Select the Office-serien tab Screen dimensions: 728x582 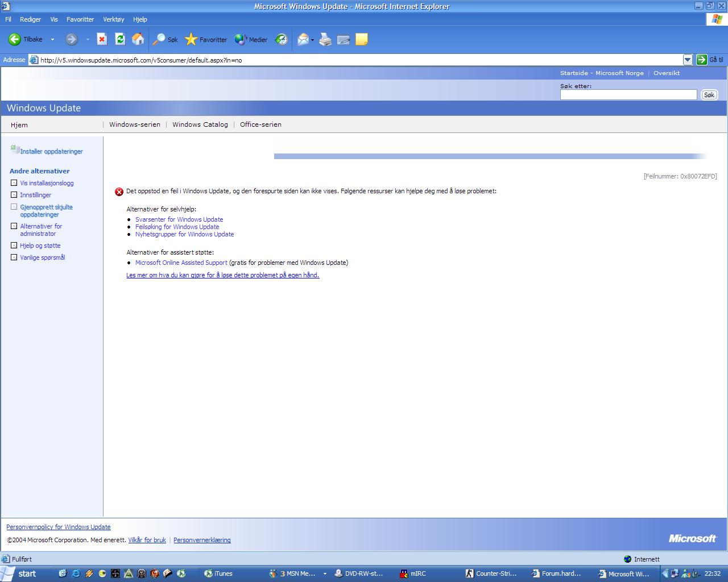tap(260, 124)
